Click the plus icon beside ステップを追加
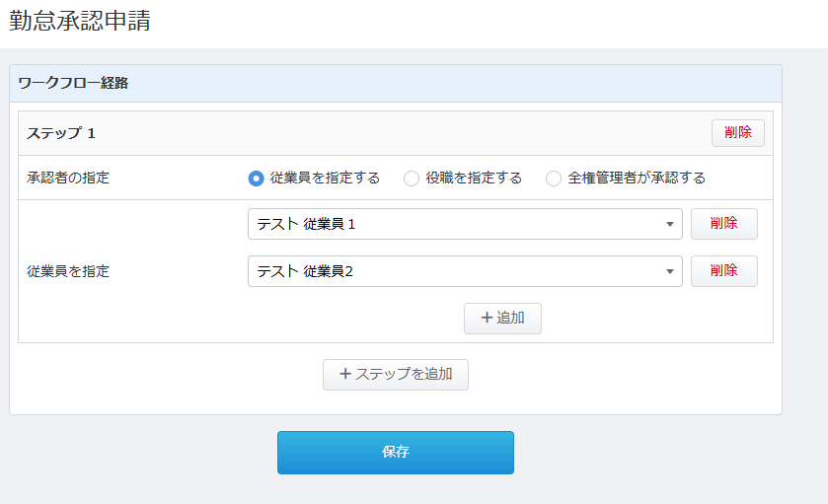The height and width of the screenshot is (504, 828). pos(345,374)
